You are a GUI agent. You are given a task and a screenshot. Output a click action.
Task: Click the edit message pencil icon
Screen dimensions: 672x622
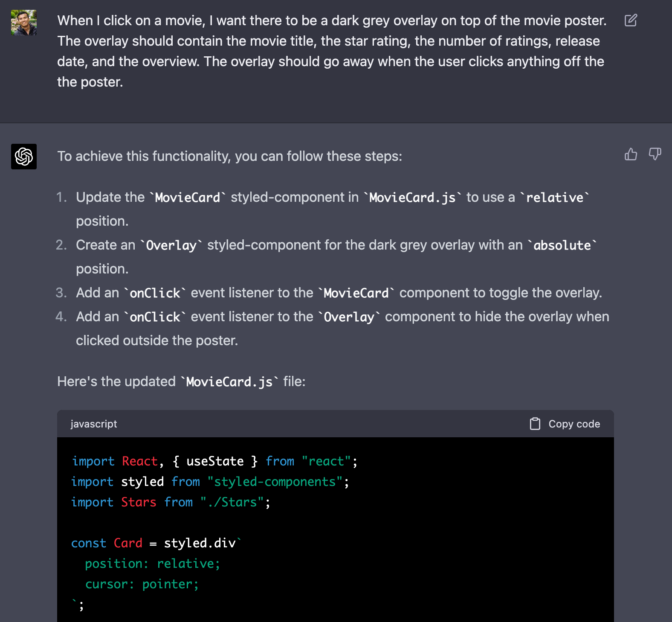point(631,20)
